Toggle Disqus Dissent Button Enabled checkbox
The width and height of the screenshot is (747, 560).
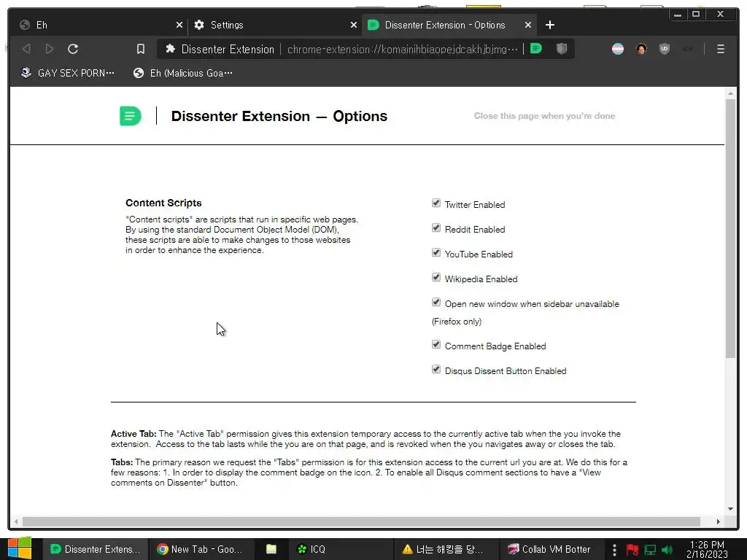coord(436,370)
